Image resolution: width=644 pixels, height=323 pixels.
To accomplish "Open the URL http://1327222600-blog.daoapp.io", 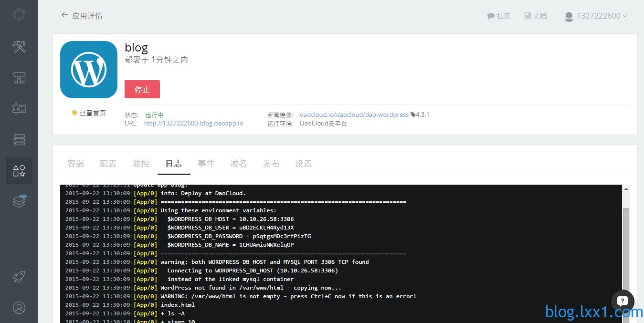I will point(193,123).
